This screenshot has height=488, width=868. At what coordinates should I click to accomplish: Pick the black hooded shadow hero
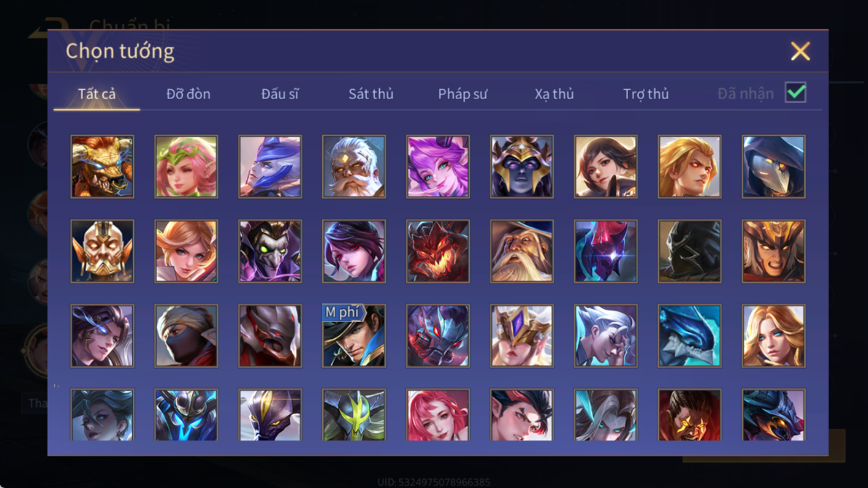[690, 251]
